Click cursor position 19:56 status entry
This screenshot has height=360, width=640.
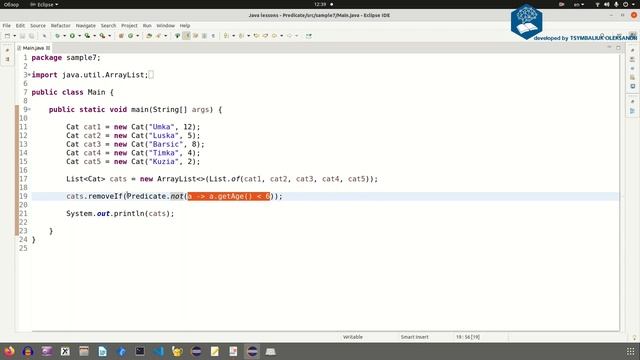point(468,337)
